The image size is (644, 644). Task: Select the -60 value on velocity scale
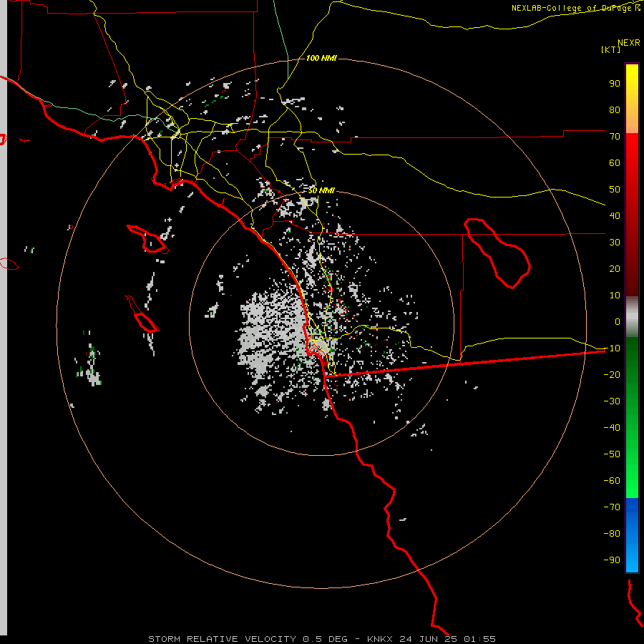612,481
